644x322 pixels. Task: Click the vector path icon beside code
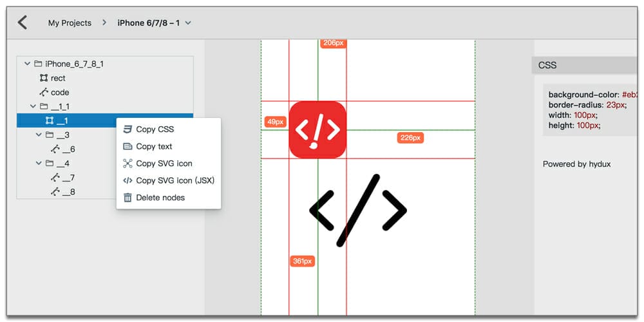[44, 92]
